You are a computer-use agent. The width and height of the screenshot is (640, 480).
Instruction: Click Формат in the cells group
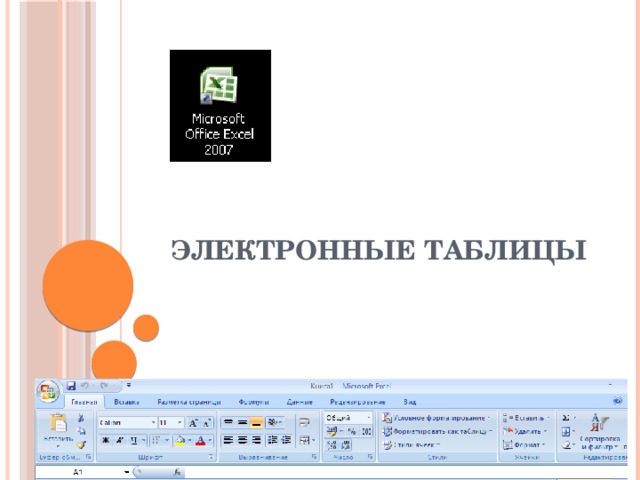click(524, 445)
